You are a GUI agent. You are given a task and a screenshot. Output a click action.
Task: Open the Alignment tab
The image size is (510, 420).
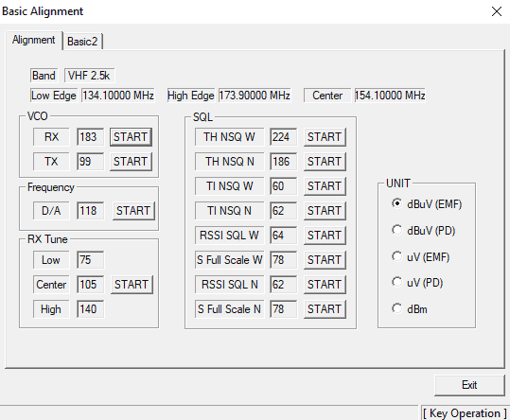point(34,40)
